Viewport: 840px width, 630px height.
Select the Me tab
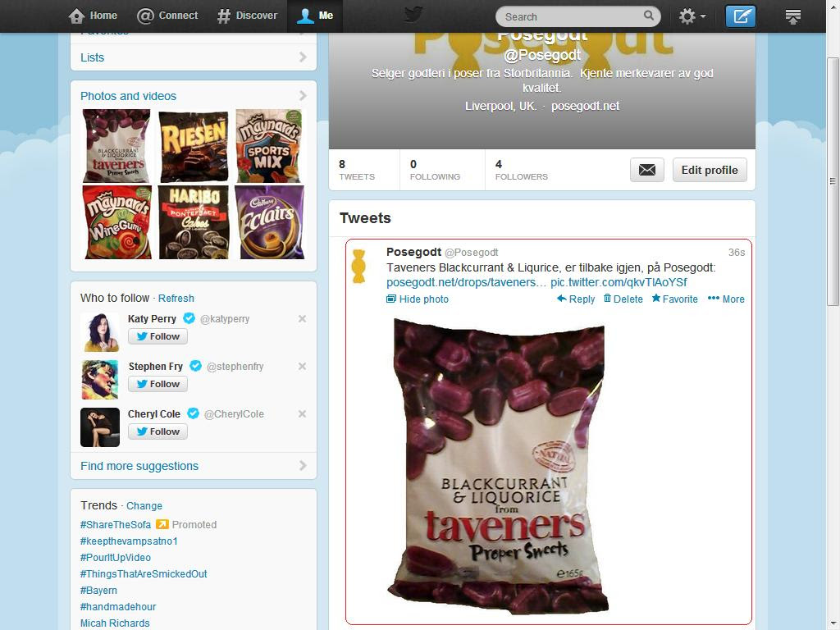(x=315, y=16)
